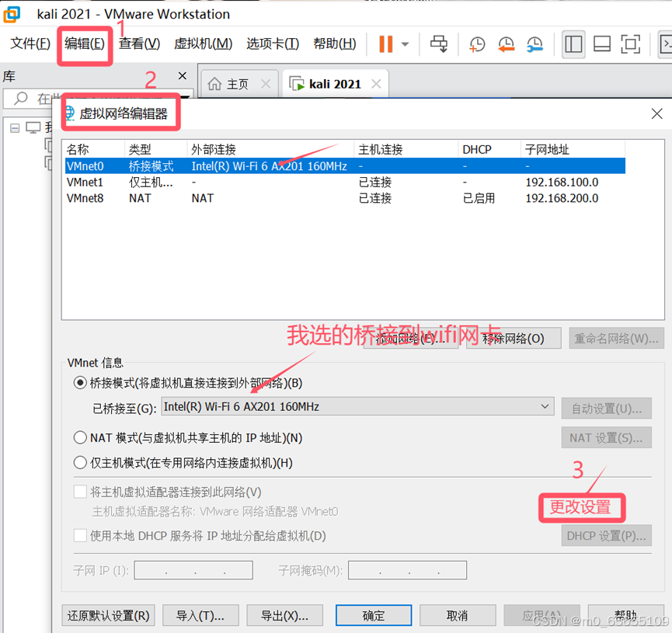
Task: Click the library search magnifier icon
Action: point(20,98)
